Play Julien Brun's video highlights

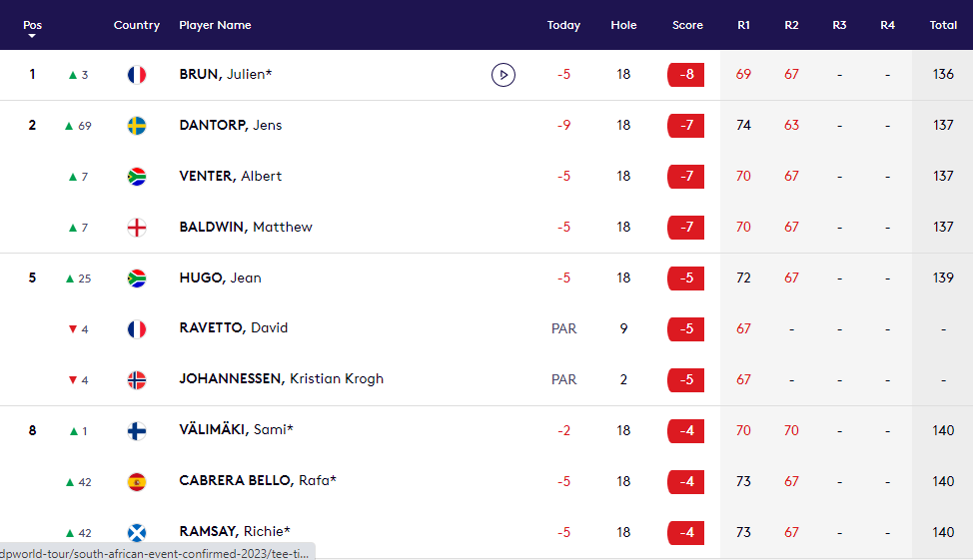pos(503,75)
